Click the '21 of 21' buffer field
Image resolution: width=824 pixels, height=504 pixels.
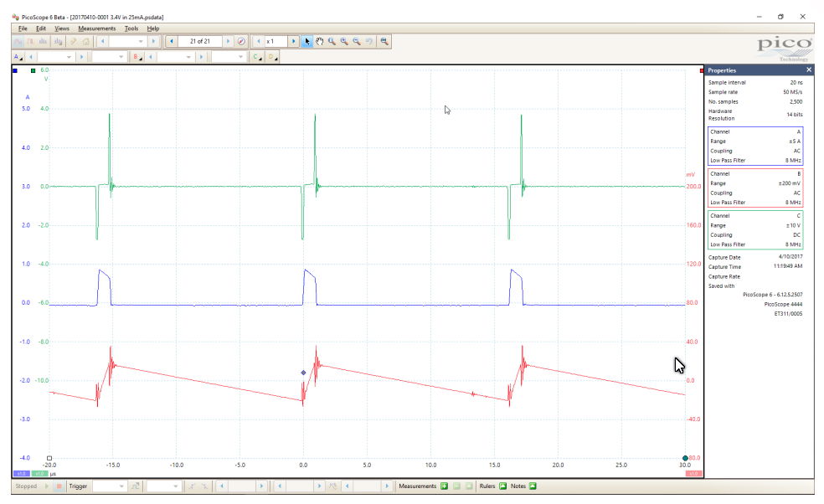(199, 42)
